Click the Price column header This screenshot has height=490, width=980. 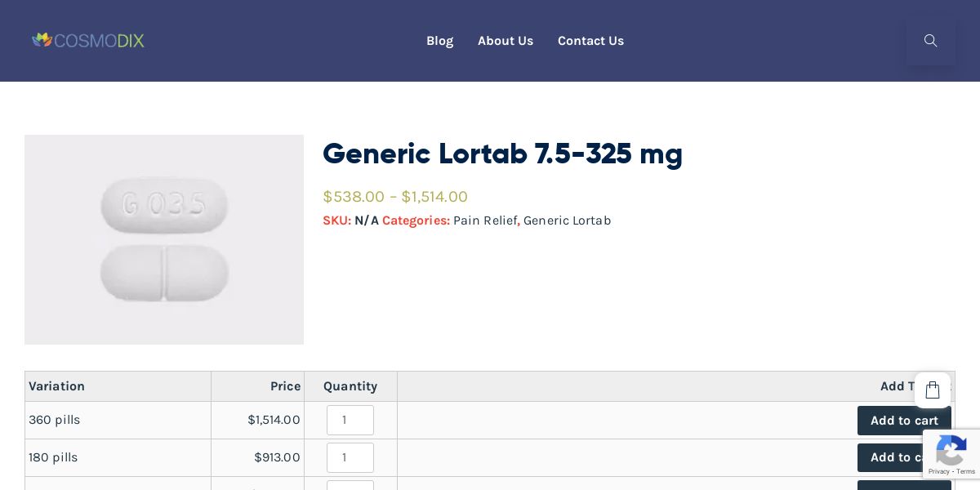click(x=285, y=386)
